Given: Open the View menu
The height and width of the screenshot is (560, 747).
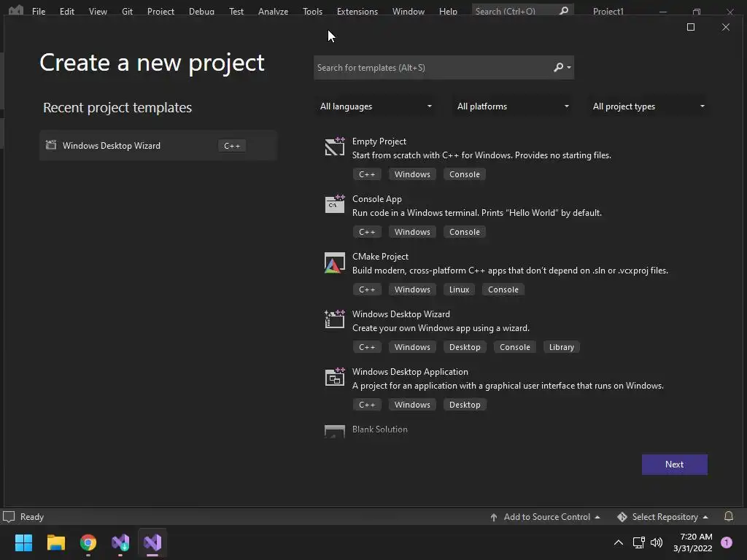Looking at the screenshot, I should [98, 11].
